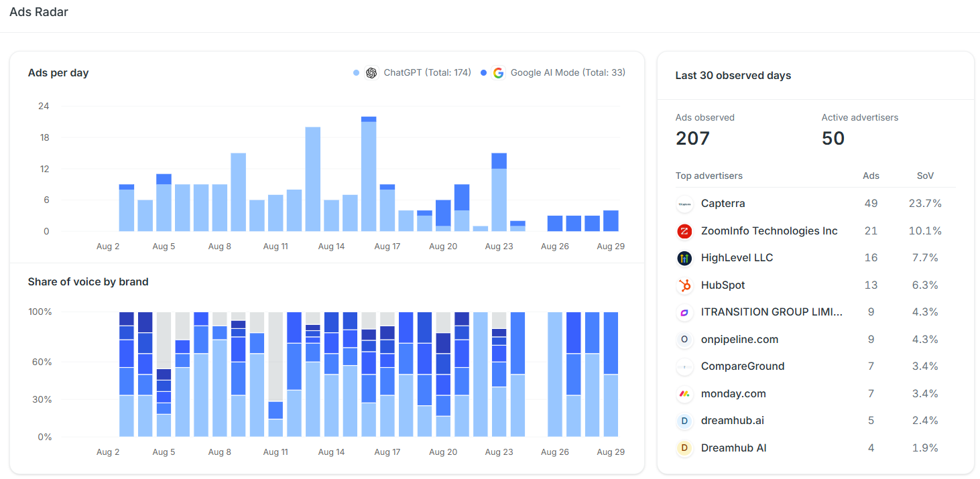Click the ChatGPT logo in the legend
Screen dimensions: 980x479
[371, 73]
